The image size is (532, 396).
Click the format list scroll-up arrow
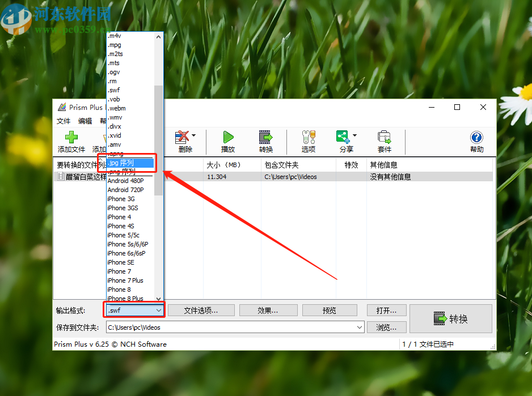tap(158, 37)
